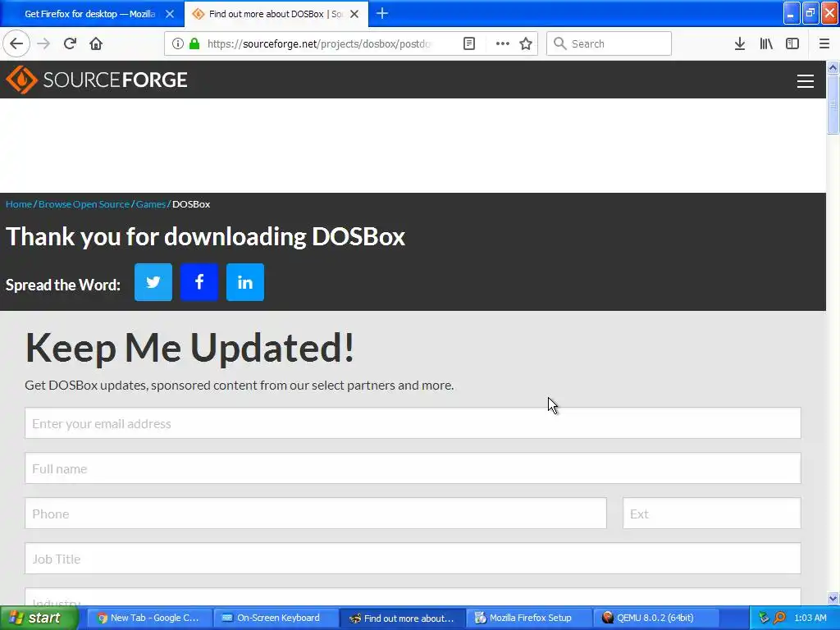Screen dimensions: 840x630
Task: Open the Firefox hamburger menu
Action: pyautogui.click(x=824, y=43)
